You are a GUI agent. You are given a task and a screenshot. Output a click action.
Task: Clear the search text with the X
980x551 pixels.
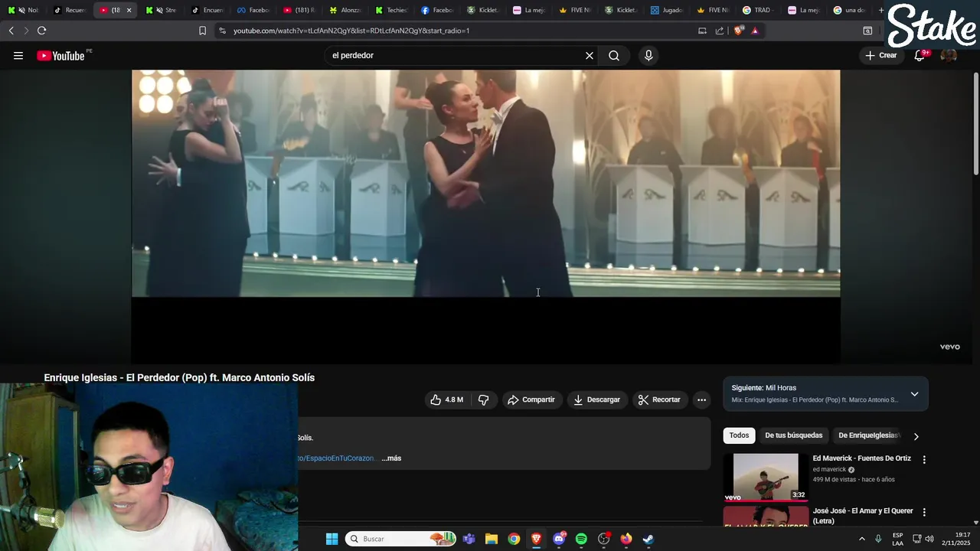(590, 55)
